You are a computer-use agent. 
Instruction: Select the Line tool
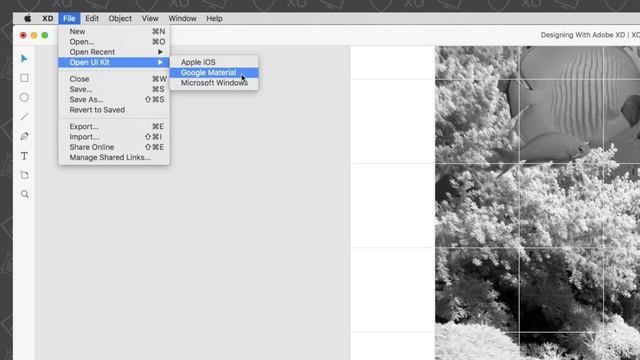tap(24, 117)
